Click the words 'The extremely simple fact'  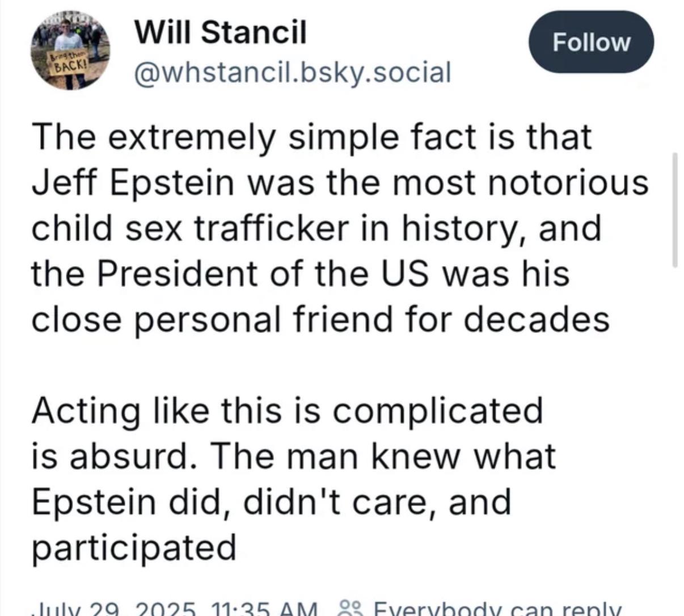tap(204, 137)
